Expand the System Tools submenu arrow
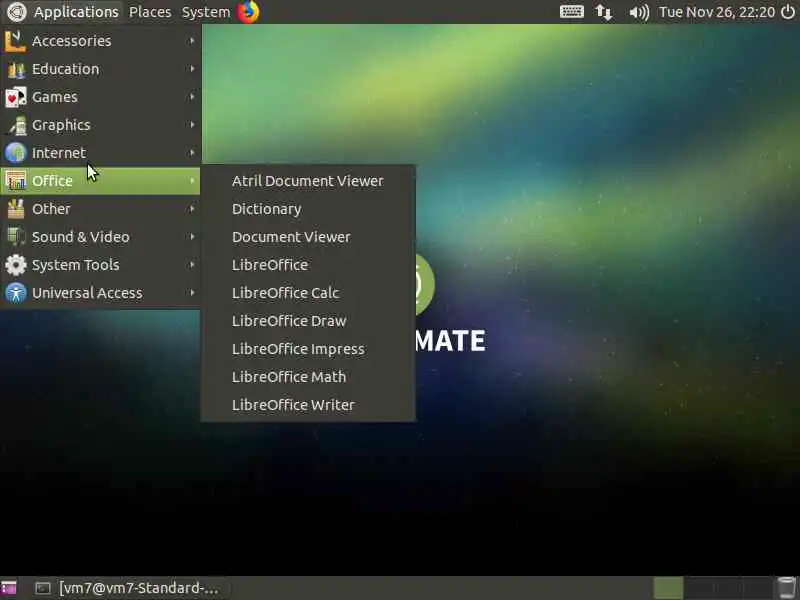Image resolution: width=800 pixels, height=600 pixels. tap(192, 265)
